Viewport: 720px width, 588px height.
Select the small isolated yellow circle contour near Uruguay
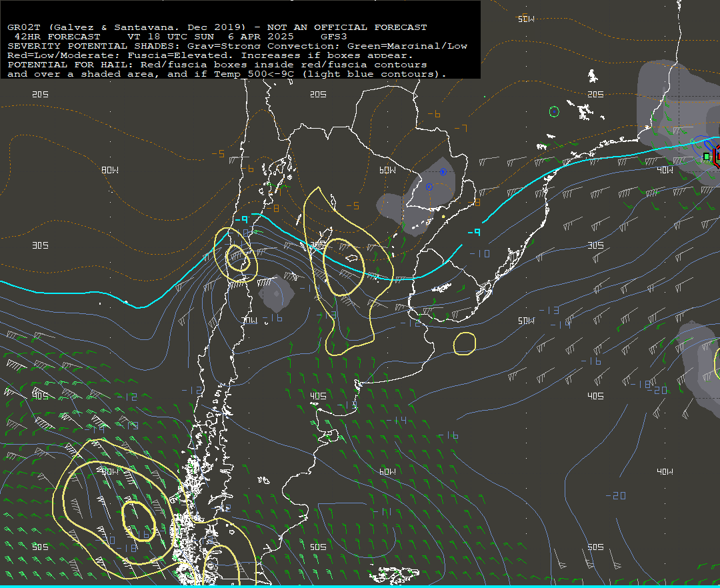coord(465,344)
